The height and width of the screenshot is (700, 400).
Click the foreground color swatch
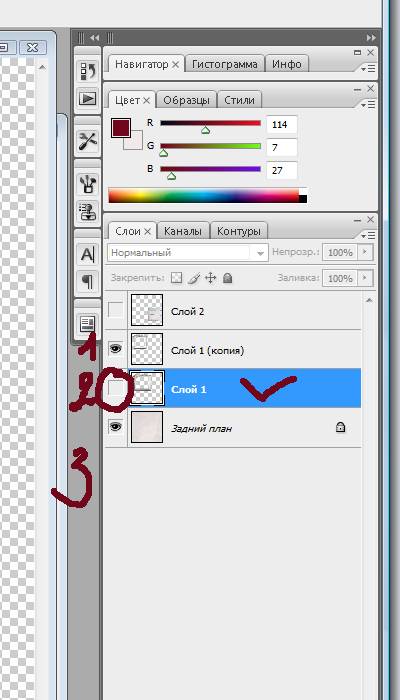[x=121, y=128]
